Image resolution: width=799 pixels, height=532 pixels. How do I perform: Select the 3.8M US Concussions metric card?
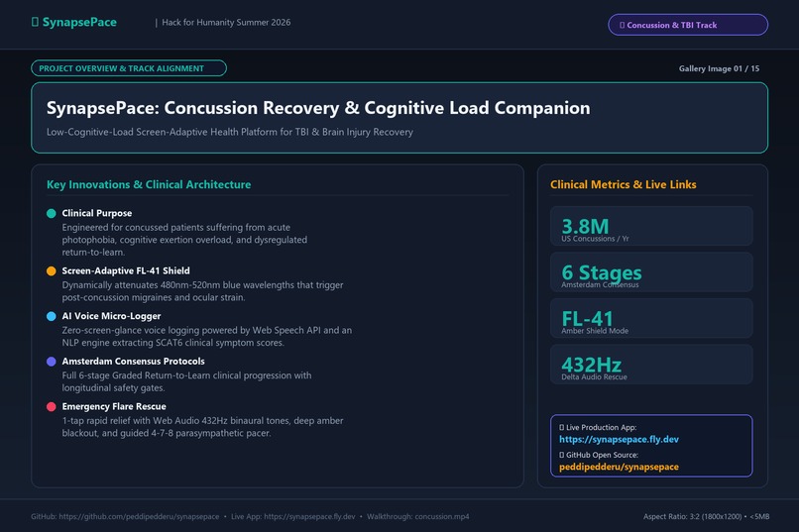pos(651,226)
